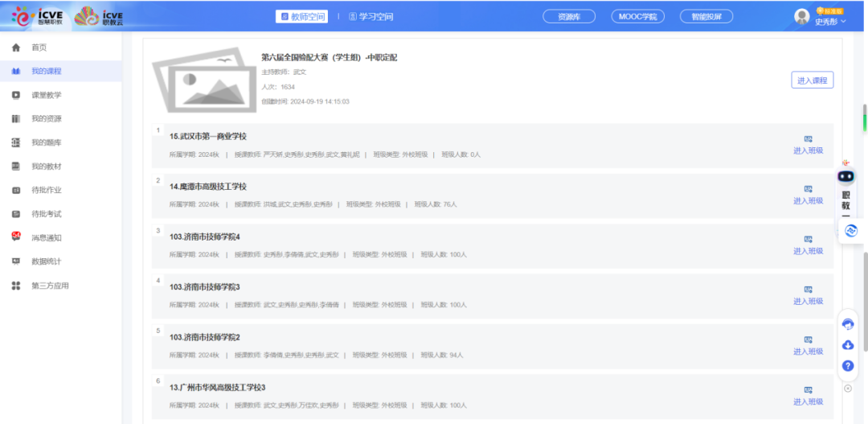Click the 我的资源 icon in sidebar
868x424 pixels.
click(x=16, y=118)
